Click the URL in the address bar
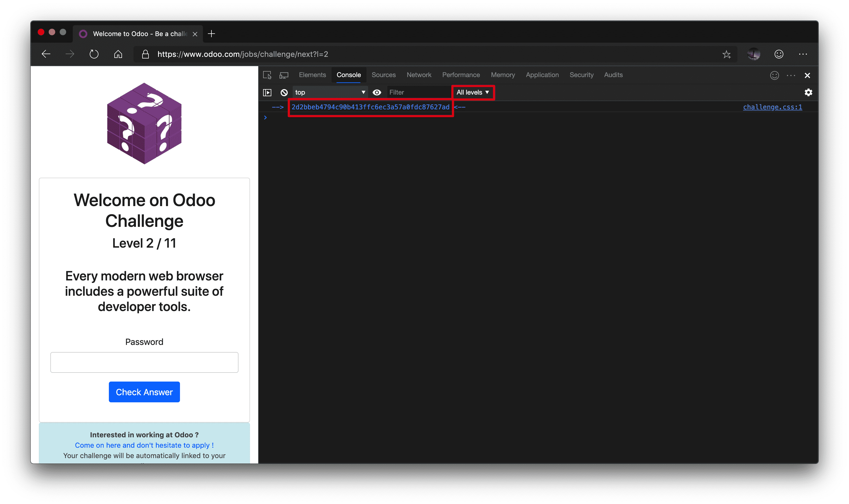The height and width of the screenshot is (504, 849). 243,54
